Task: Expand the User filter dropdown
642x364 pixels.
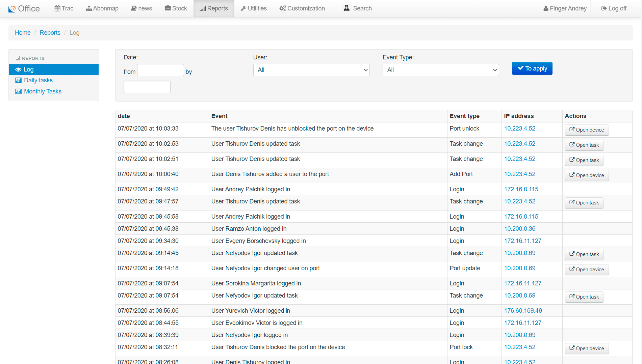Action: click(x=311, y=70)
